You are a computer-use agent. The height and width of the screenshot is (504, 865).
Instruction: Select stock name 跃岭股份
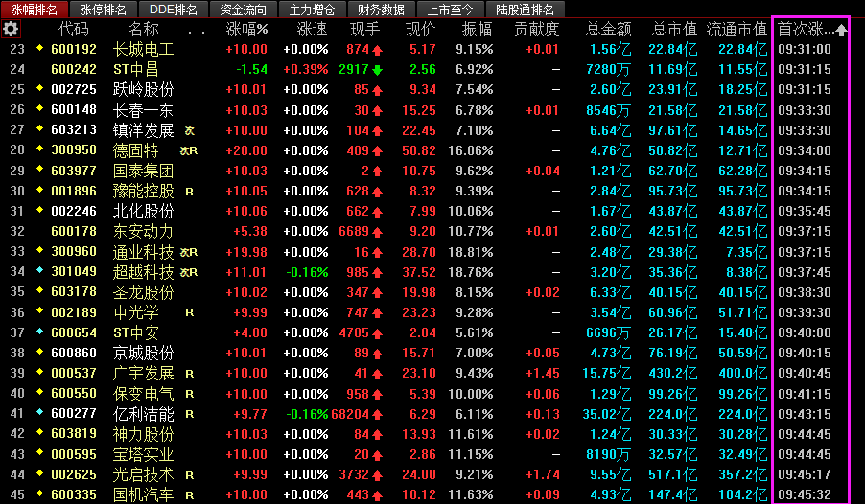click(144, 90)
